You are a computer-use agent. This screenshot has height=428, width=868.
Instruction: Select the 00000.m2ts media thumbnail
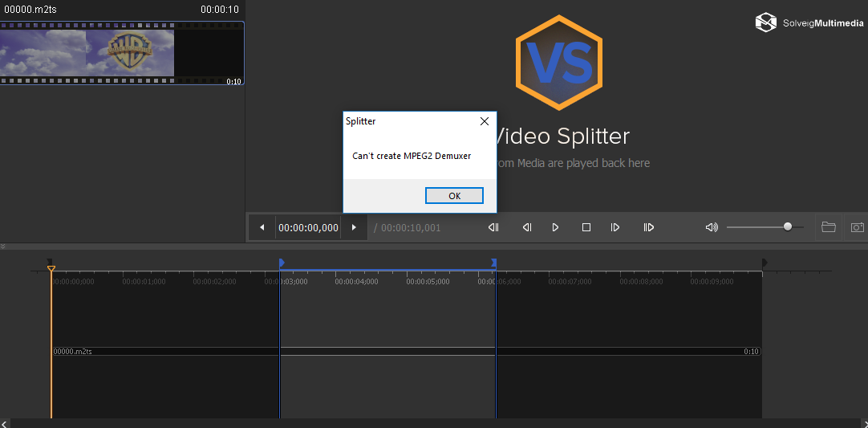click(x=122, y=53)
